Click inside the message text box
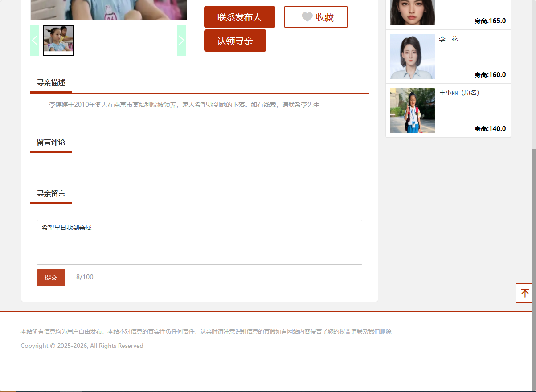Image resolution: width=536 pixels, height=392 pixels. tap(199, 242)
